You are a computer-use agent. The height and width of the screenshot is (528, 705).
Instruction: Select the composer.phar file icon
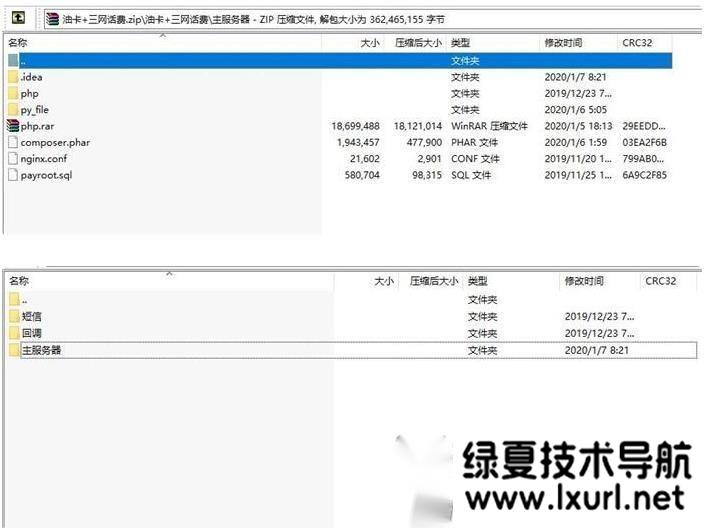[x=13, y=142]
